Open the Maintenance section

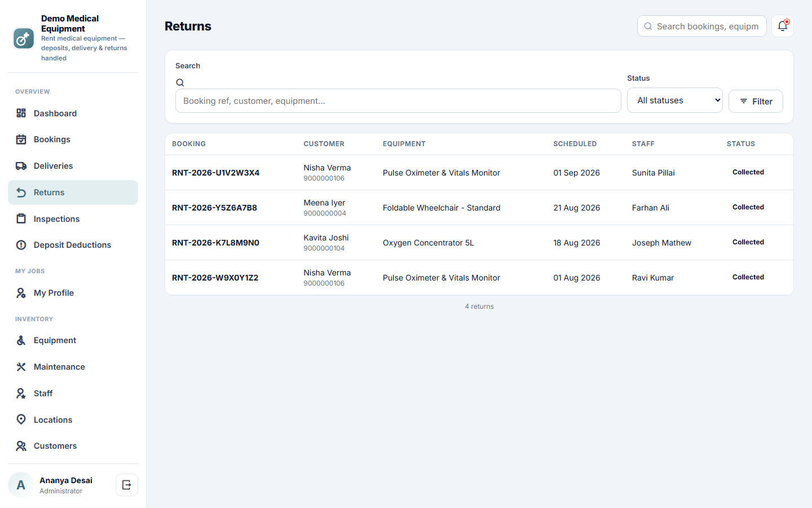coord(73,367)
